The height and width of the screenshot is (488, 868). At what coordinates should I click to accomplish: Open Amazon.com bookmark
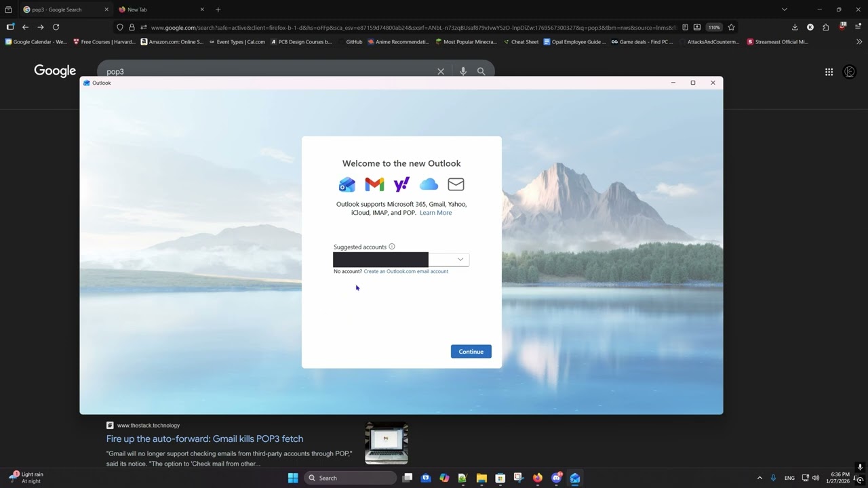click(x=172, y=42)
